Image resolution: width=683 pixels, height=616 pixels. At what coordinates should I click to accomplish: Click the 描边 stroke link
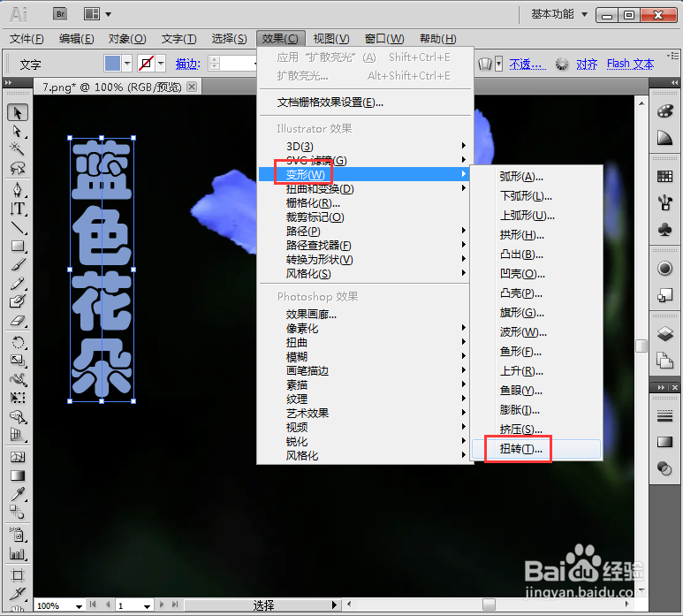point(187,64)
